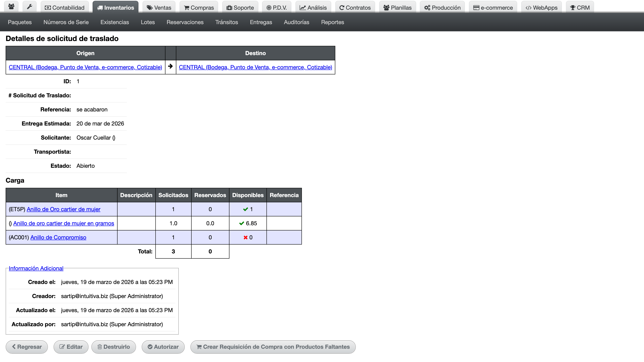Open the Reportes submenu
Image resolution: width=644 pixels, height=362 pixels.
[332, 22]
